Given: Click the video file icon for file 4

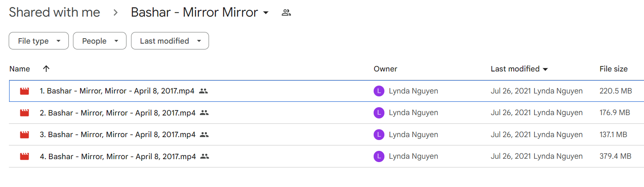Looking at the screenshot, I should click(x=24, y=157).
